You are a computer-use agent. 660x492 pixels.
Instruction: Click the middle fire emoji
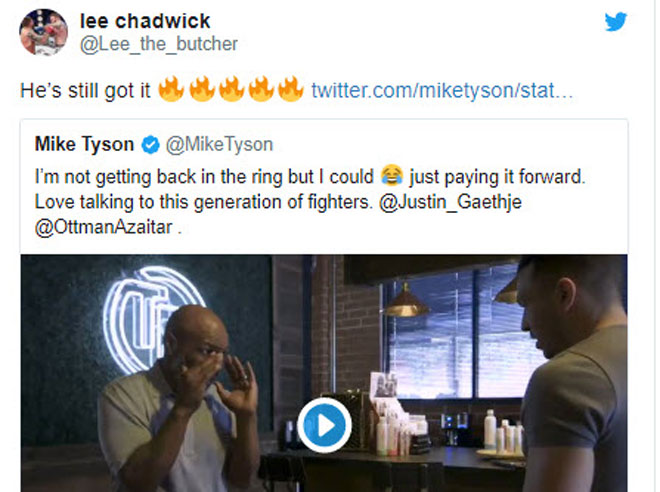tap(231, 89)
